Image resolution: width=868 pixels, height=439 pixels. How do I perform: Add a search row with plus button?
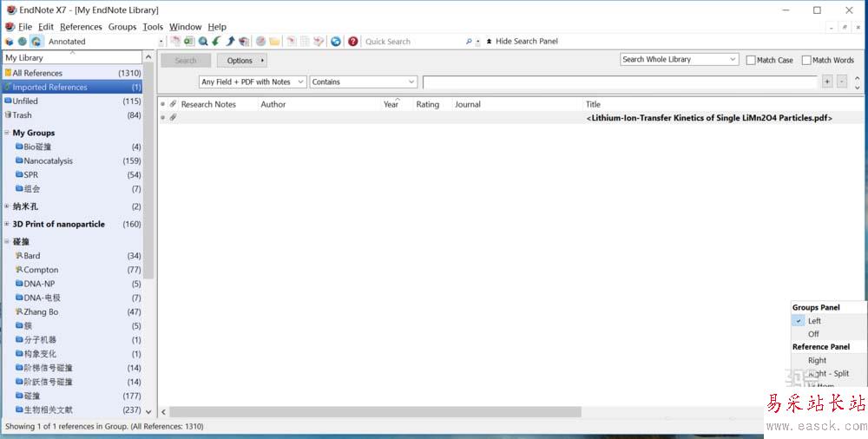point(827,82)
